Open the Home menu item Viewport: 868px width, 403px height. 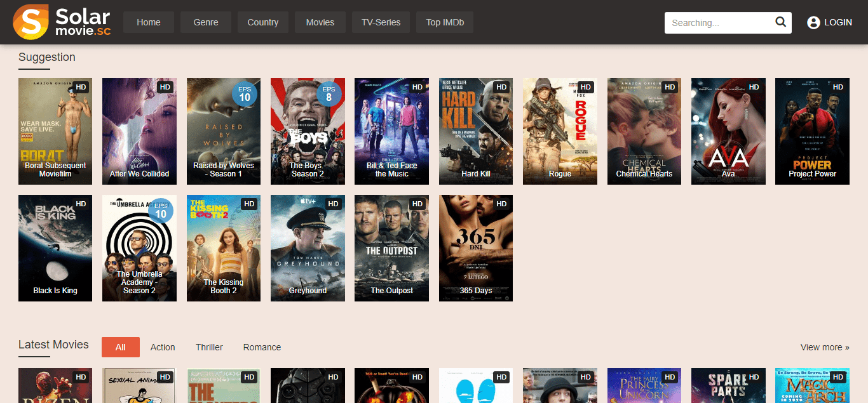pyautogui.click(x=149, y=22)
